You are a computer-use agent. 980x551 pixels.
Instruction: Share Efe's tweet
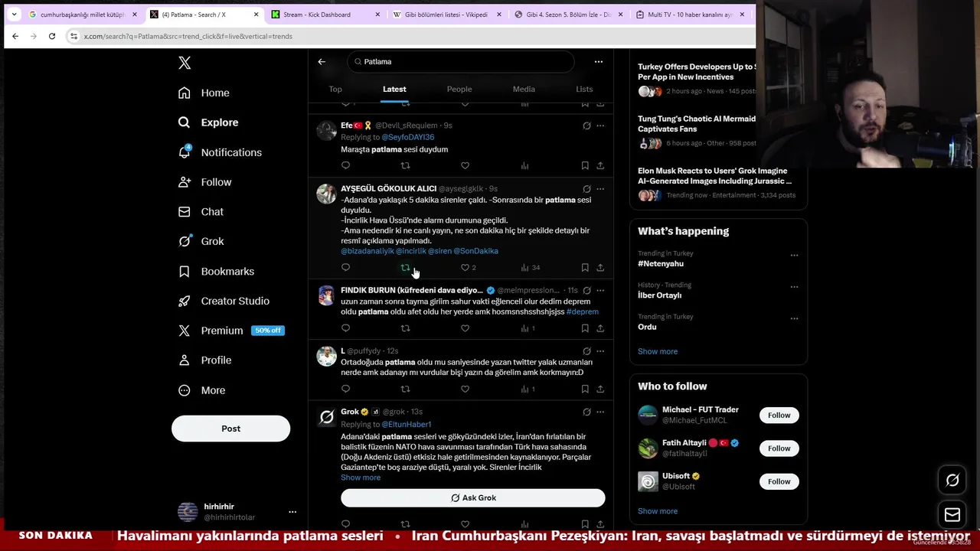pyautogui.click(x=600, y=165)
